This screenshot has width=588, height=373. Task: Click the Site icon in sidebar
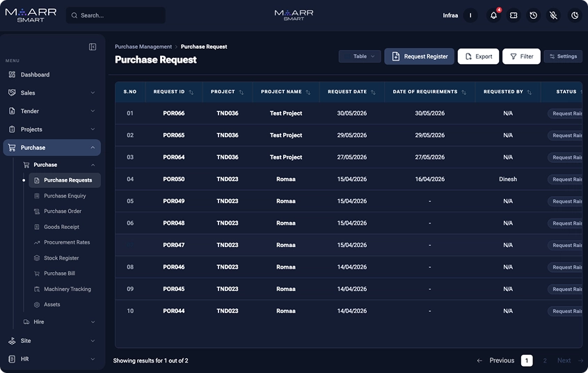[x=12, y=341]
